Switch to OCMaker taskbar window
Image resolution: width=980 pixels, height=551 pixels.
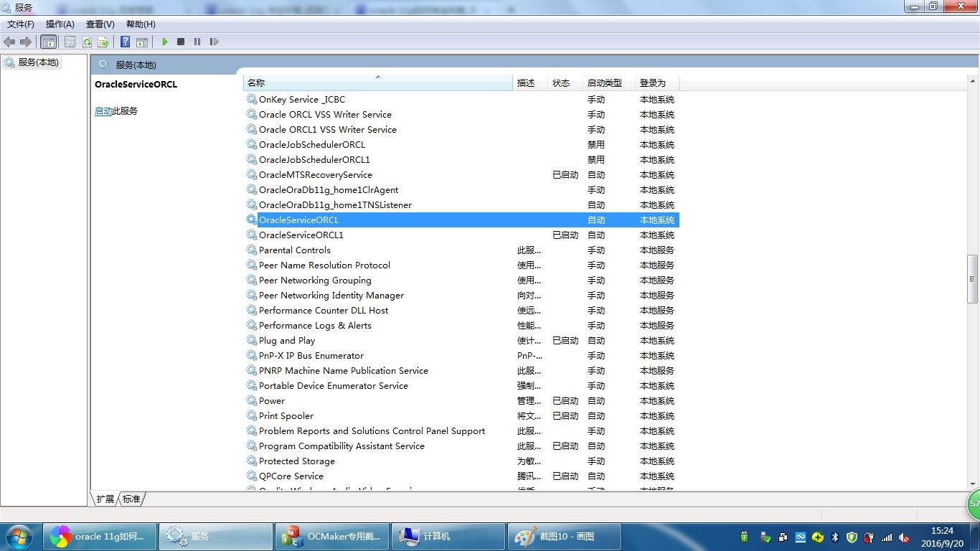click(332, 536)
